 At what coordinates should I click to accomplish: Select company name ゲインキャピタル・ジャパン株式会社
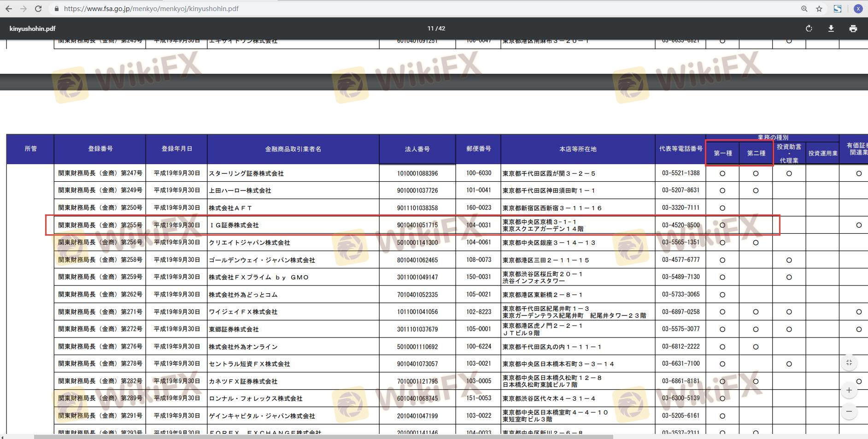[262, 416]
